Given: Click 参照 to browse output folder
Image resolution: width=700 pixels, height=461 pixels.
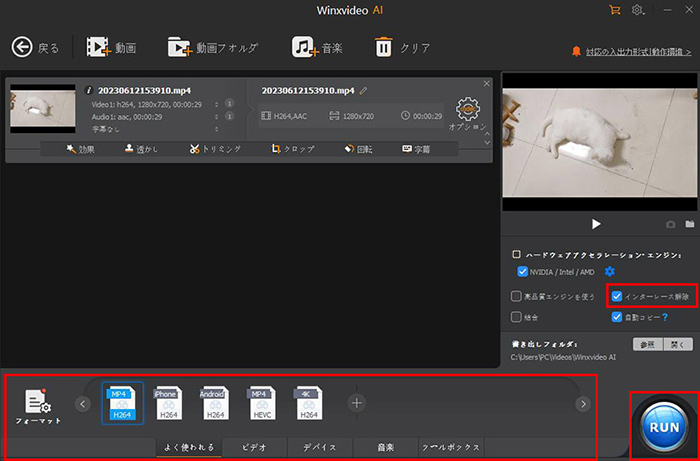Looking at the screenshot, I should point(647,344).
